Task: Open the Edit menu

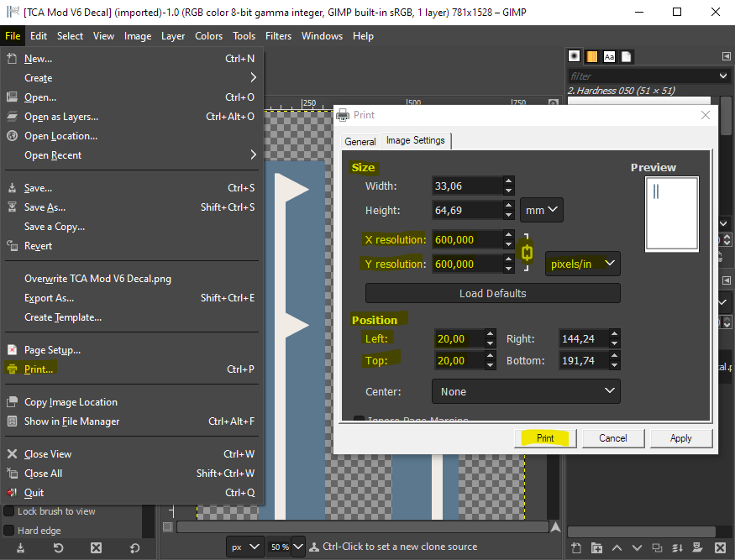Action: tap(39, 36)
